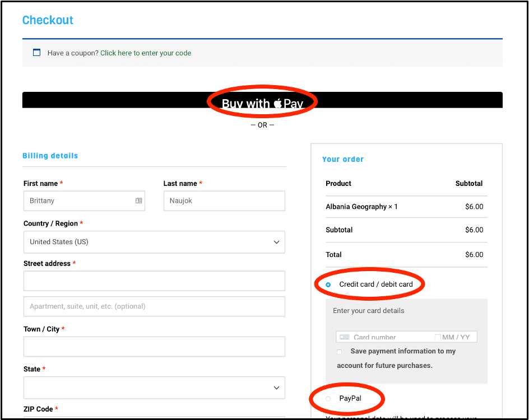This screenshot has width=529, height=420.
Task: Click the Town / City input field
Action: [x=154, y=347]
